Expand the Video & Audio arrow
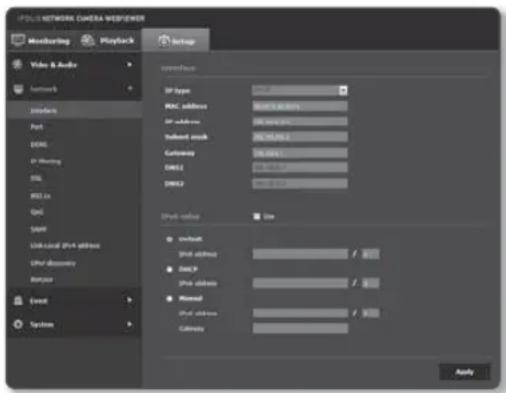 (129, 64)
